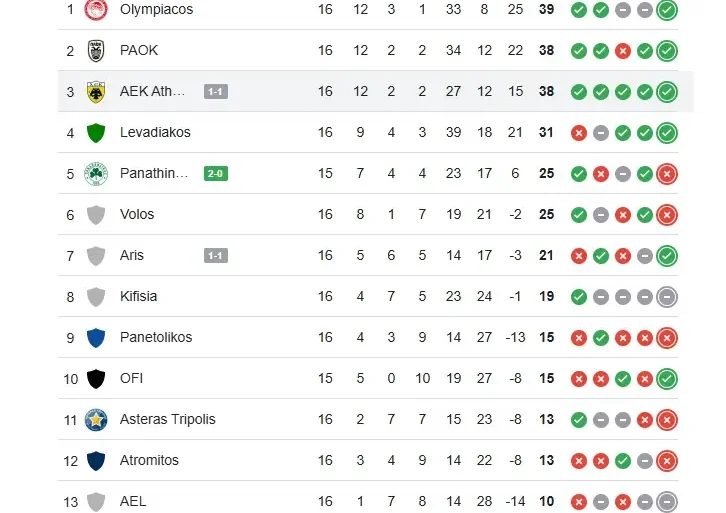
Task: Open the Olympiacos team name link
Action: point(156,10)
